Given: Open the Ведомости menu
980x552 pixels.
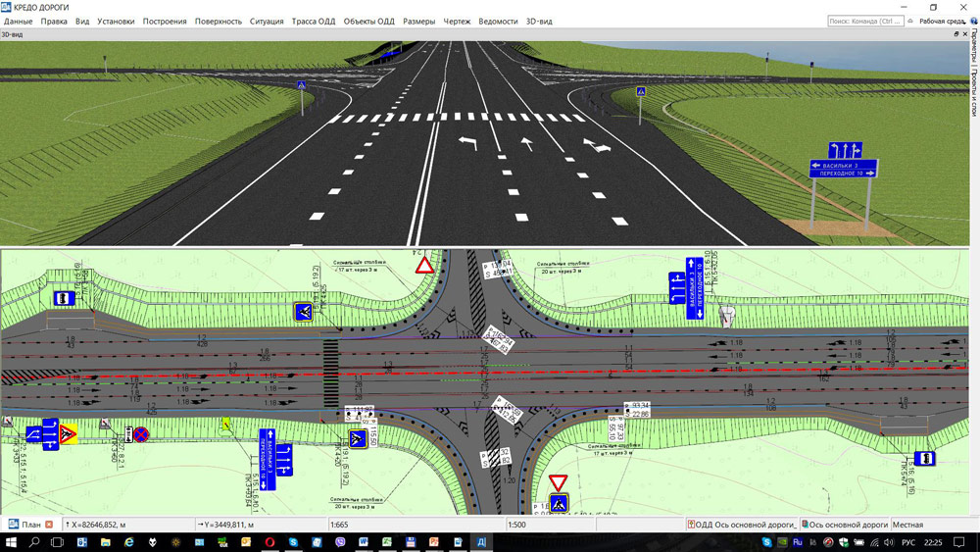Looking at the screenshot, I should (498, 22).
